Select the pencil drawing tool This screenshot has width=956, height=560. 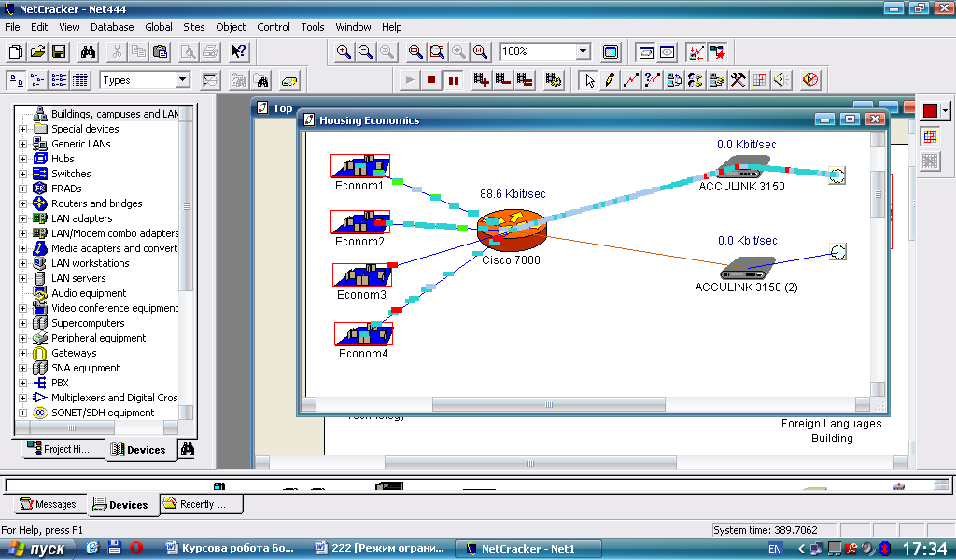pos(610,80)
